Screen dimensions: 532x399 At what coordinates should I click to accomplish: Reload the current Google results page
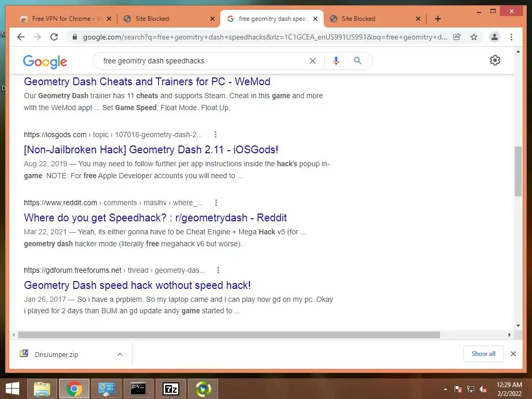[54, 37]
